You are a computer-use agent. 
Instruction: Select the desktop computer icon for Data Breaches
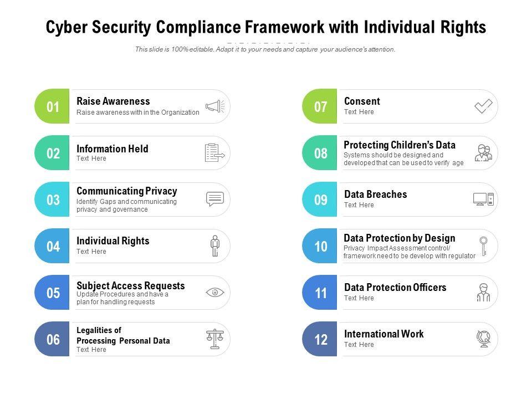point(483,199)
